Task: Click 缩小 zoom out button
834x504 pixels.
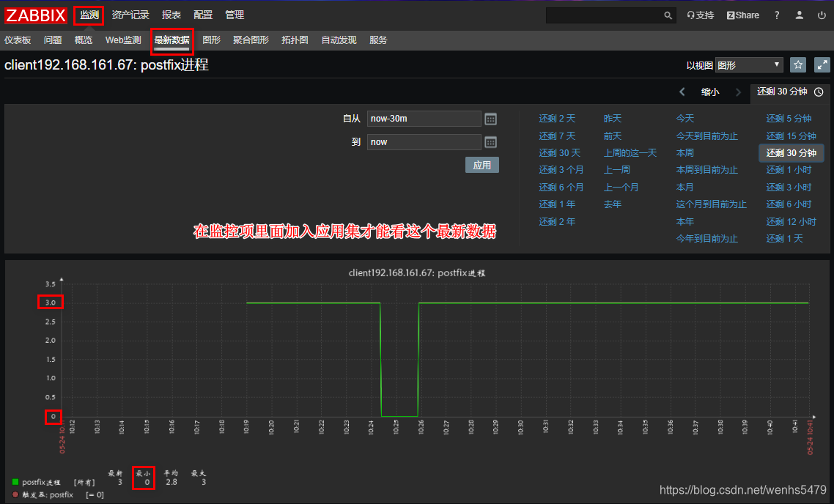Action: pyautogui.click(x=710, y=92)
